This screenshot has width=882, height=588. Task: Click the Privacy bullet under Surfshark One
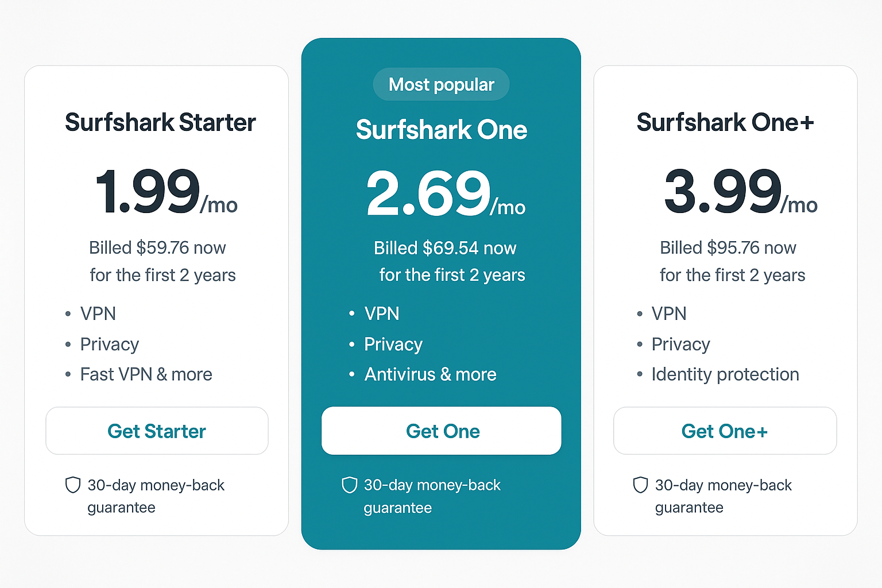pos(393,344)
